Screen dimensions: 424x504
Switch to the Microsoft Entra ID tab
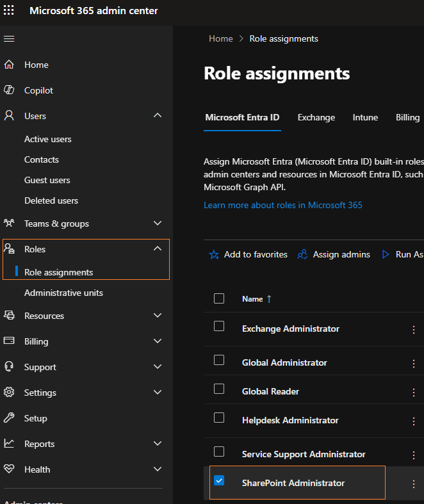242,117
